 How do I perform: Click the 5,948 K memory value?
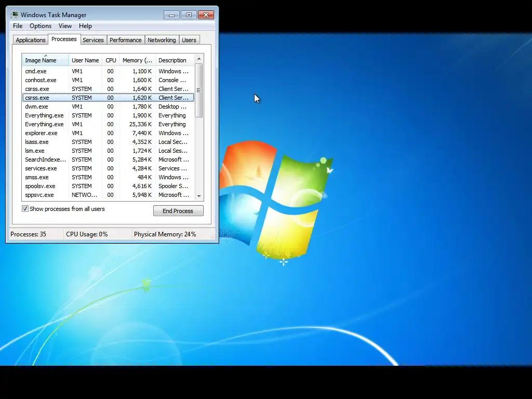[142, 195]
